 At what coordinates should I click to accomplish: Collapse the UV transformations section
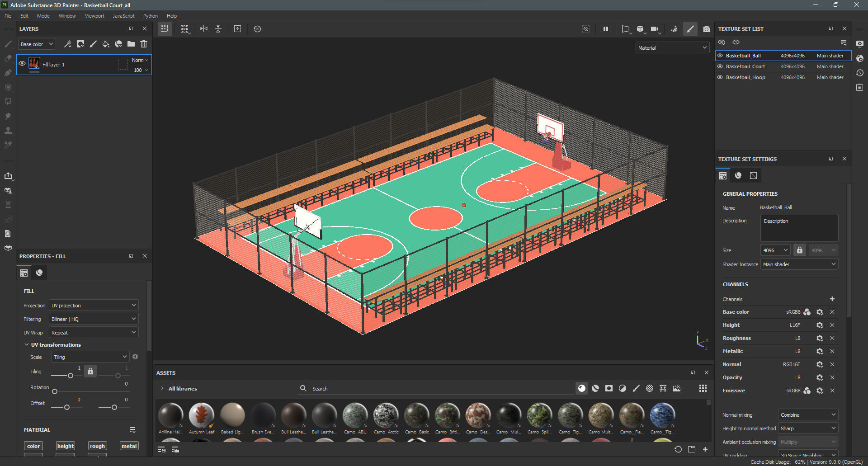pos(27,344)
